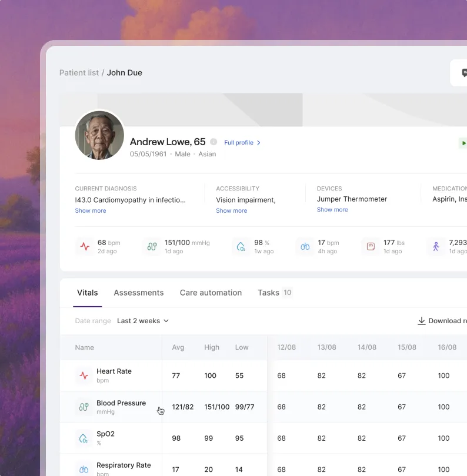Click the download arrow icon
This screenshot has width=467, height=476.
[422, 321]
